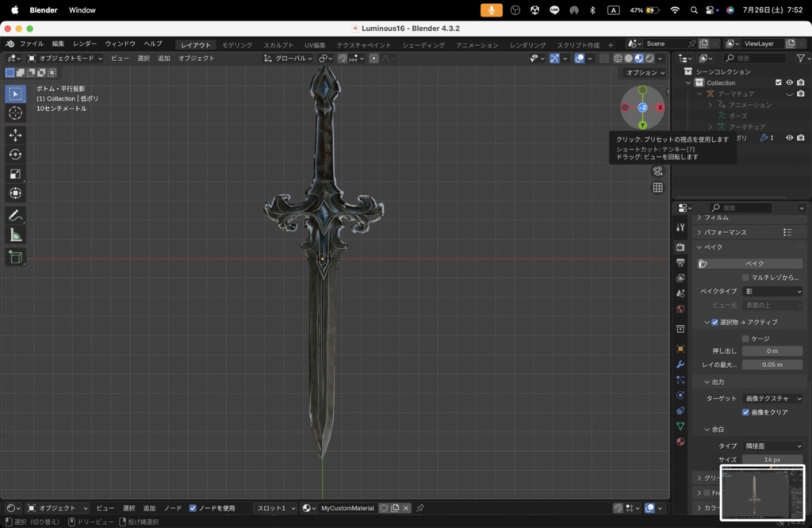Open the outliner filter options
812x528 pixels.
[803, 58]
